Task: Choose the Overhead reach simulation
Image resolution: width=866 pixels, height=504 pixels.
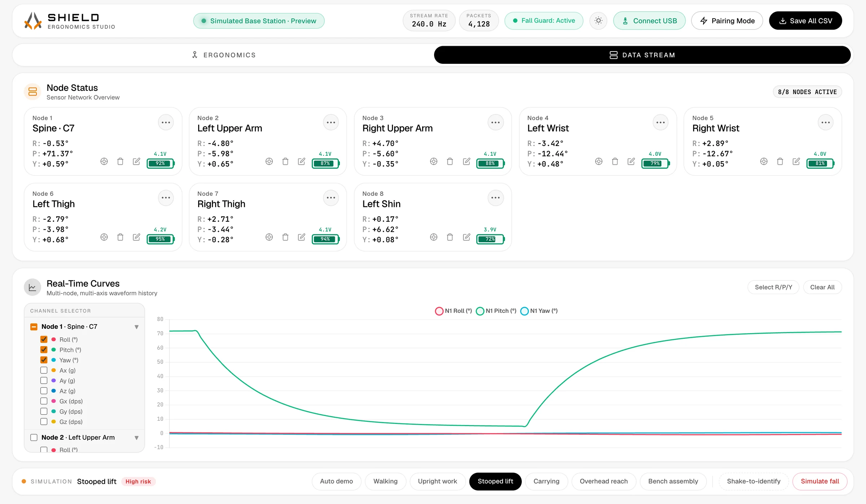Action: [604, 481]
